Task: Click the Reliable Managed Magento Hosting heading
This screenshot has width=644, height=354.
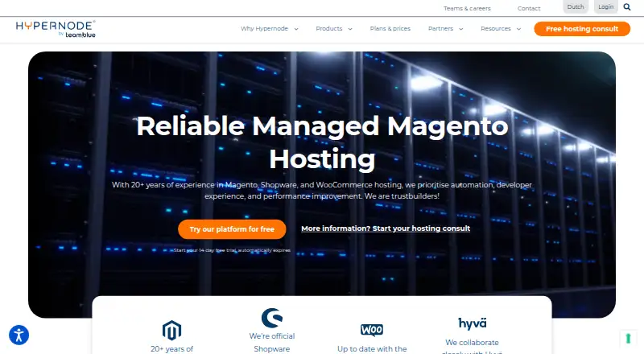Action: click(x=323, y=142)
